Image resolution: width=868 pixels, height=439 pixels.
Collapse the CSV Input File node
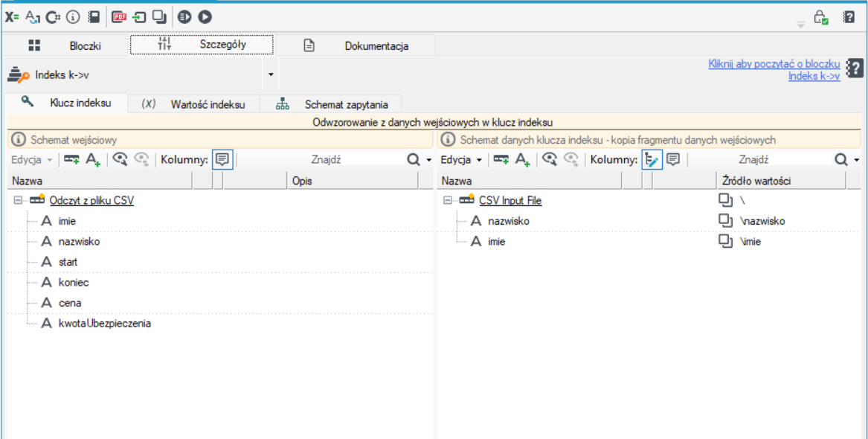448,200
